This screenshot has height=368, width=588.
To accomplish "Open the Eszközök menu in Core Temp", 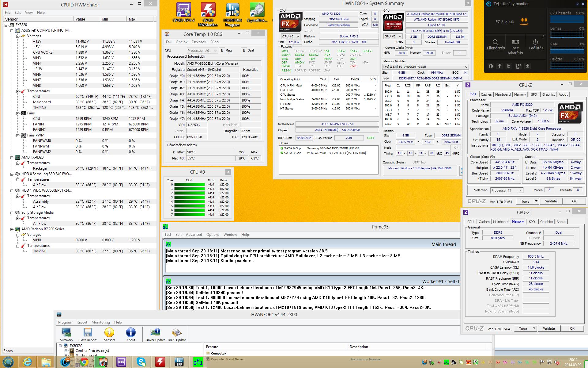I will (199, 42).
